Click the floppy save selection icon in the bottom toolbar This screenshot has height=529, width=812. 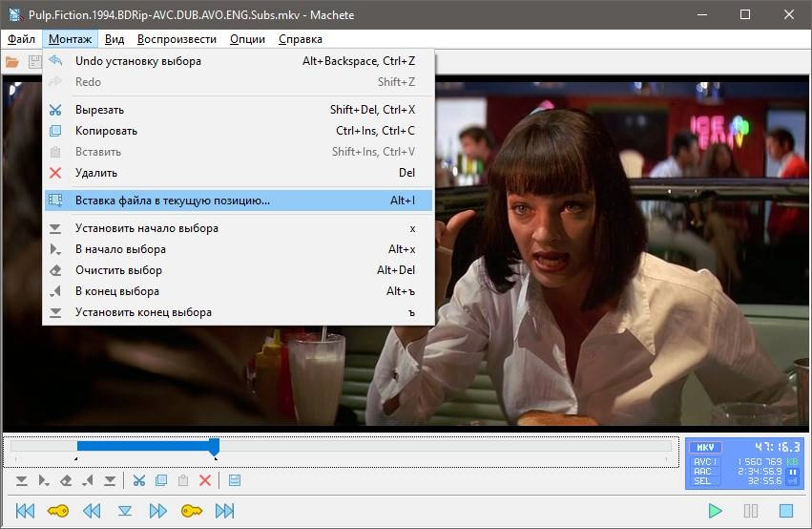tap(235, 481)
